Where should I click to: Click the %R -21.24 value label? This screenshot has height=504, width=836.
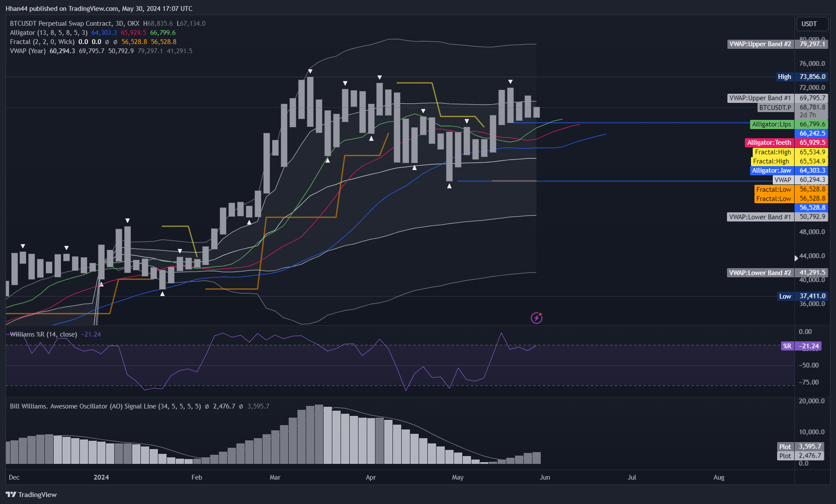(801, 346)
